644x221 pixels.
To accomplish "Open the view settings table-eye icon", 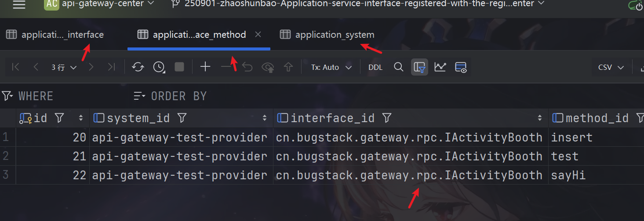I will (461, 67).
